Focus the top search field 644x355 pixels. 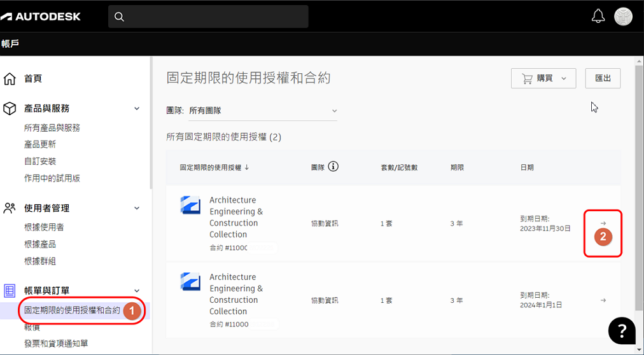(208, 17)
